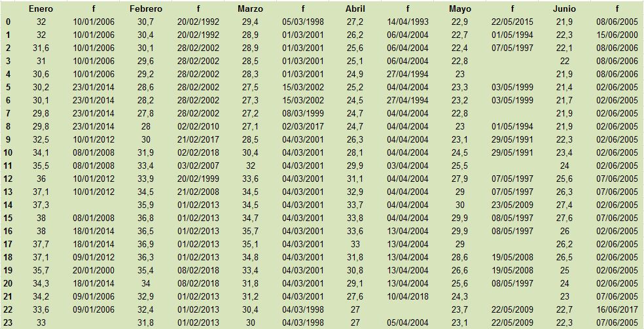The height and width of the screenshot is (329, 644).
Task: Click date 01/05/1994 in row 1
Action: coord(512,35)
